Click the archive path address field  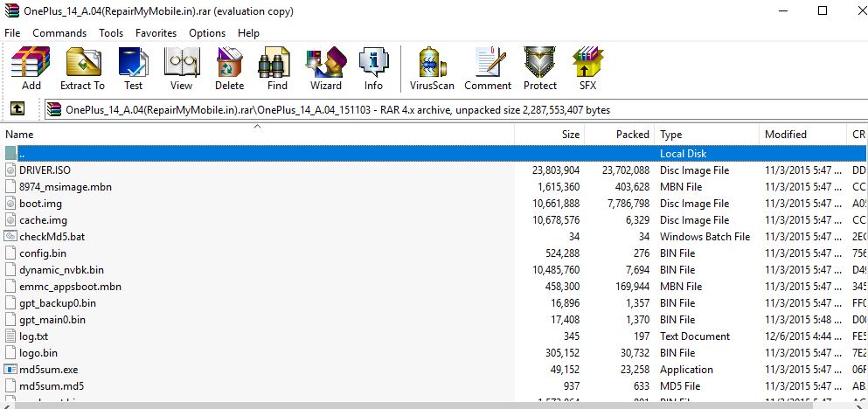437,110
